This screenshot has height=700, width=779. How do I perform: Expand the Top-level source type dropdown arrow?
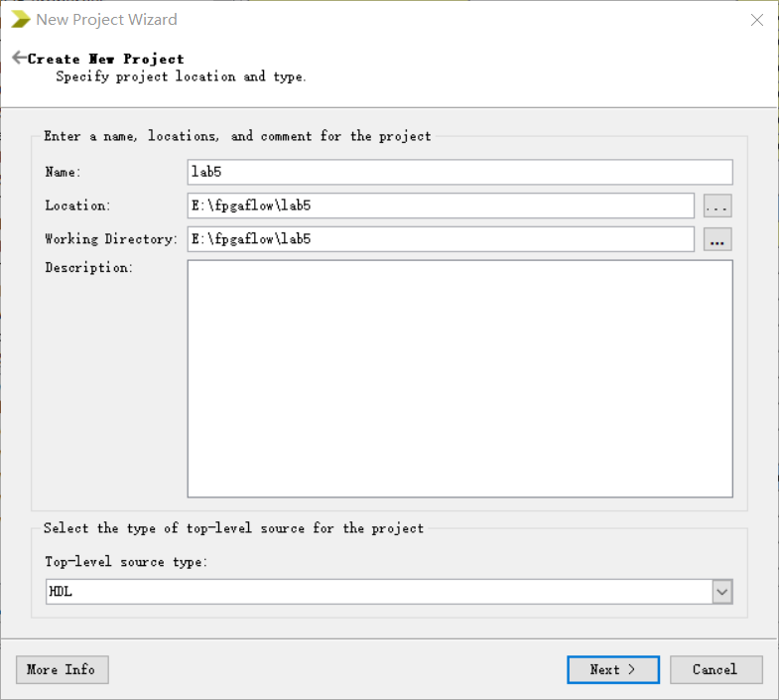(x=722, y=592)
